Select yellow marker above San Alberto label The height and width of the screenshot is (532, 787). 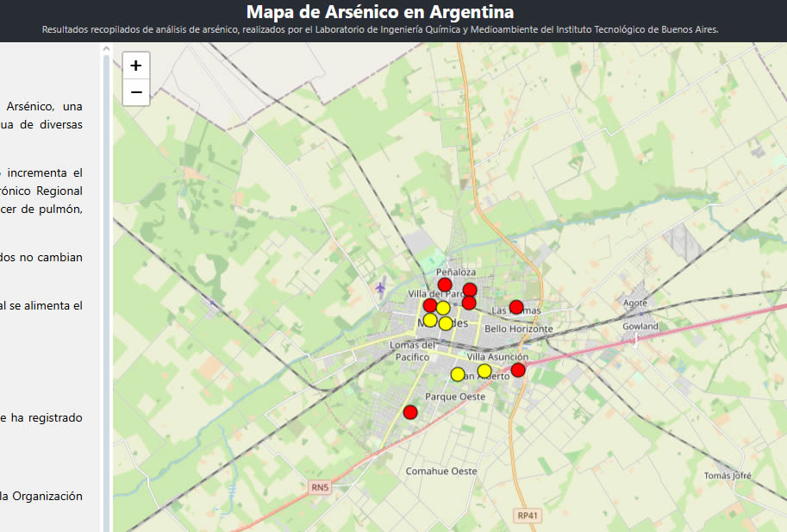(484, 371)
